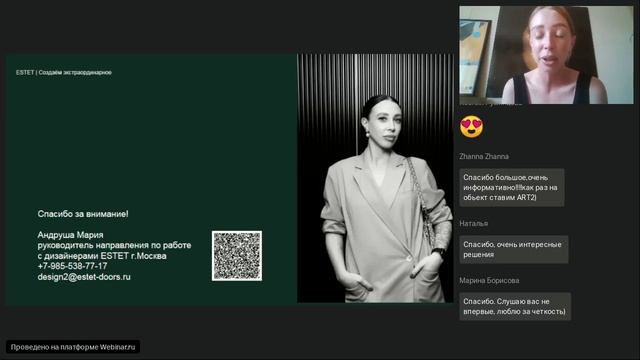Screen dimensions: 640x360
Task: Click the heart-eyes emoji reaction
Action: point(471,127)
